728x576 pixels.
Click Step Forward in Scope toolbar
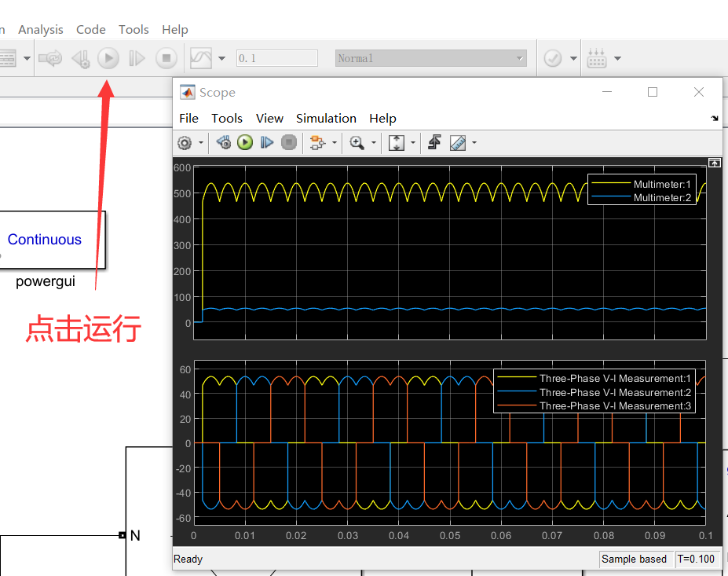[x=266, y=142]
